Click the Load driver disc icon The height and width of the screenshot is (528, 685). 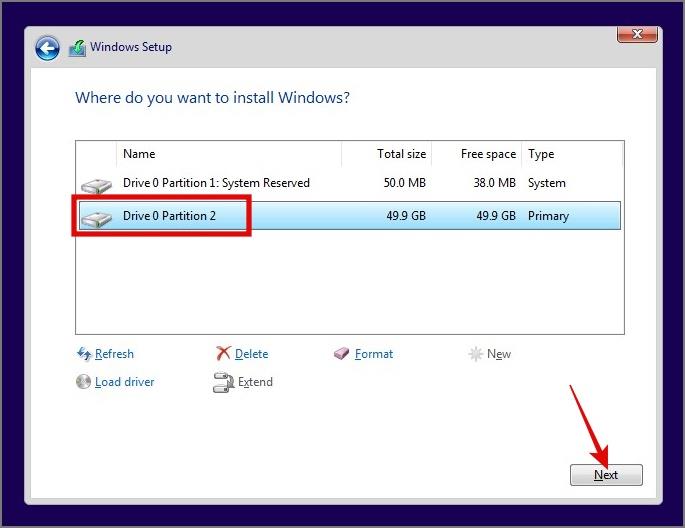click(x=83, y=382)
